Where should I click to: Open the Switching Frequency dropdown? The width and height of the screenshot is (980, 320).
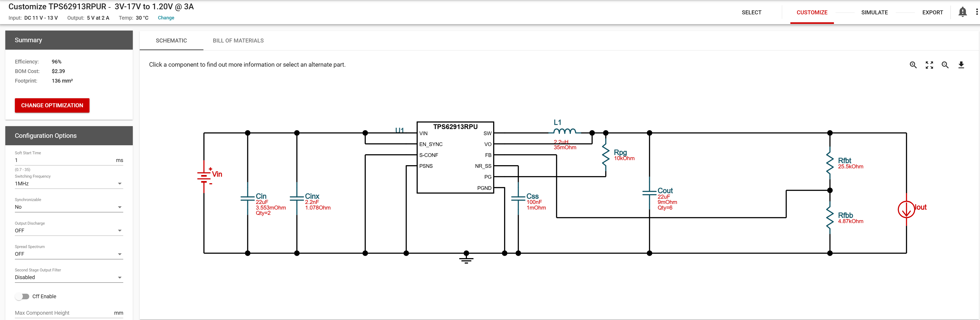69,184
